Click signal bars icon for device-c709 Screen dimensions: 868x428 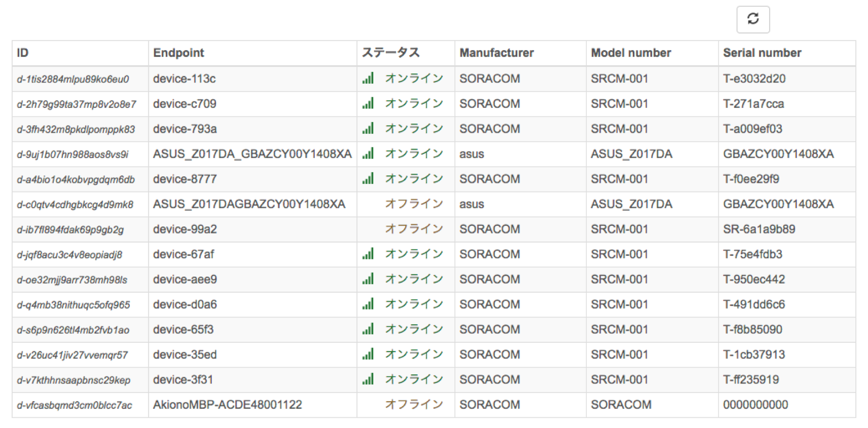[x=368, y=103]
